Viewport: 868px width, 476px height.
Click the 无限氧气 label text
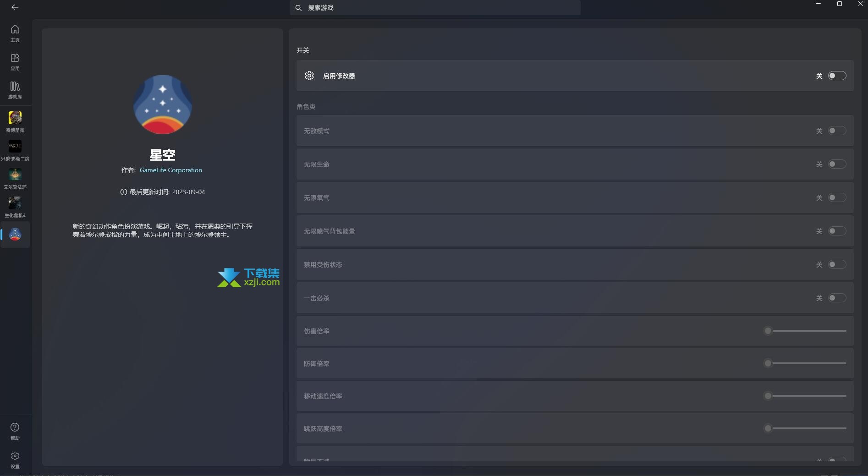click(x=316, y=198)
